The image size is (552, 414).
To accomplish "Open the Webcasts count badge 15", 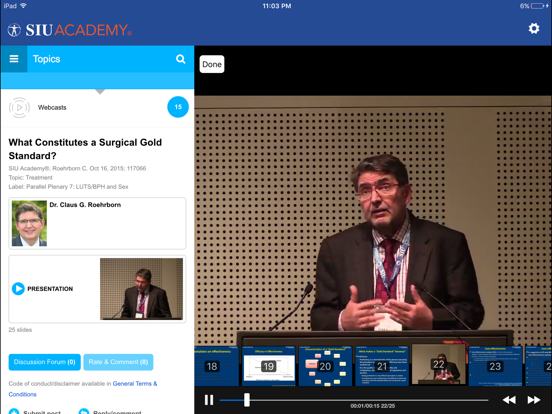I will [x=178, y=107].
